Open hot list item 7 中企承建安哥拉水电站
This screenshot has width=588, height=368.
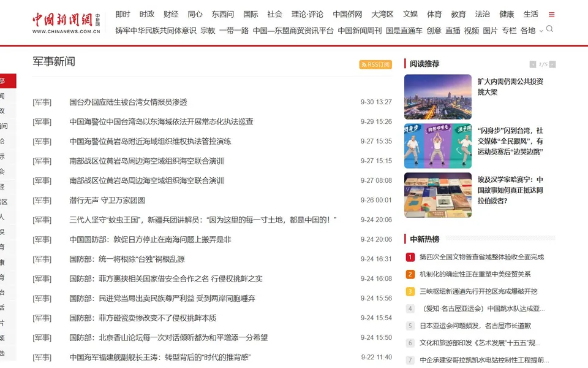[484, 360]
